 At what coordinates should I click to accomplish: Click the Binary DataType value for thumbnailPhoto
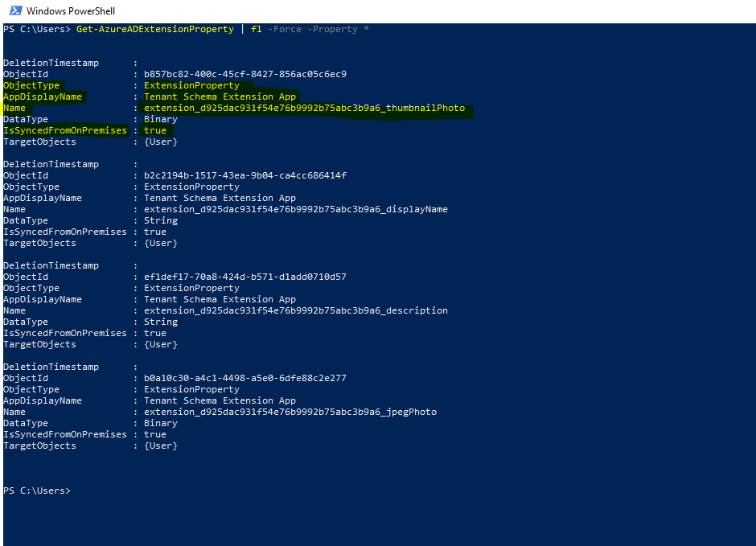[161, 119]
